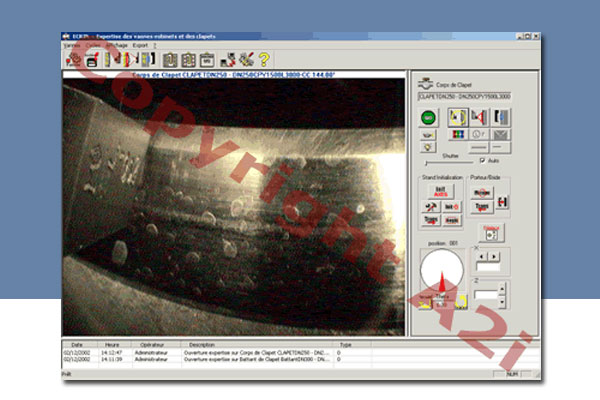This screenshot has height=400, width=600.
Task: Click the Description column header
Action: [x=202, y=344]
